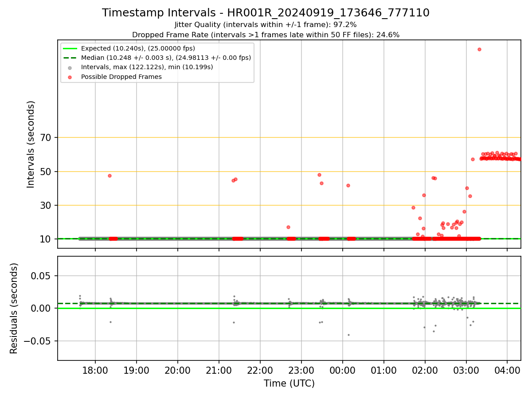The height and width of the screenshot is (399, 532).
Task: Click legend entry 'Possible Dropped Frames'
Action: tap(121, 77)
